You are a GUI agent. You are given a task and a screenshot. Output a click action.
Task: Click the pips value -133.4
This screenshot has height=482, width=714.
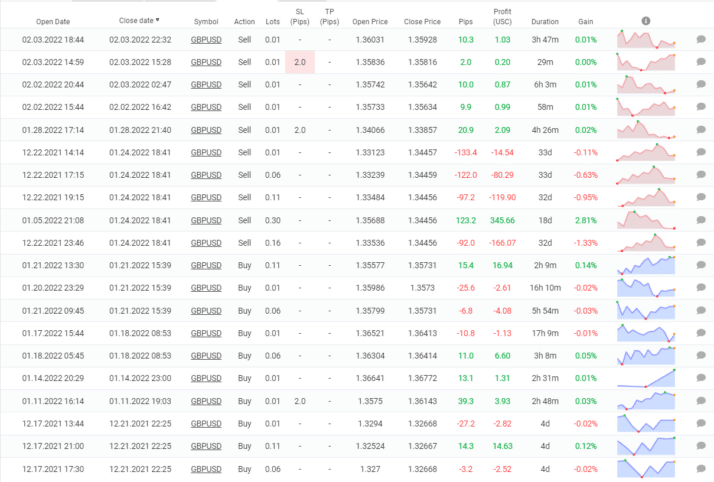click(x=465, y=152)
